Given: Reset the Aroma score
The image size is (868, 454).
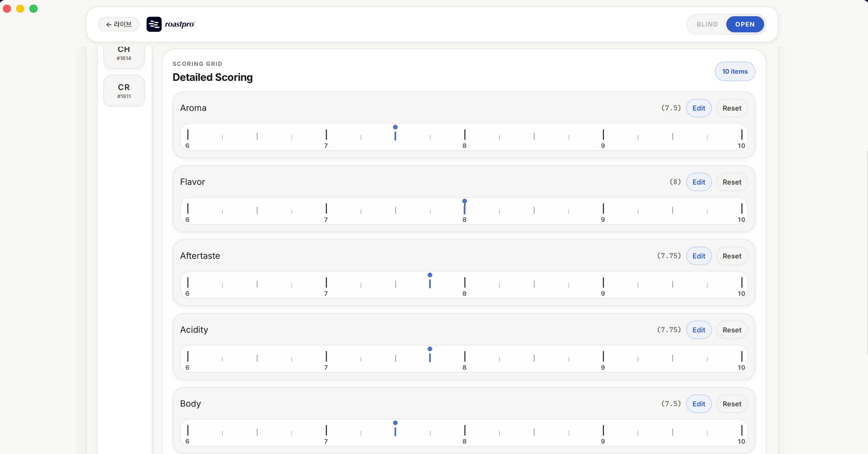Looking at the screenshot, I should [732, 108].
